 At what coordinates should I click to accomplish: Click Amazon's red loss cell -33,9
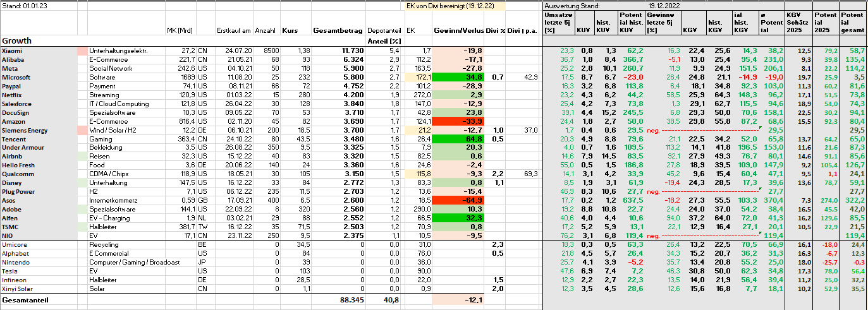[x=458, y=121]
